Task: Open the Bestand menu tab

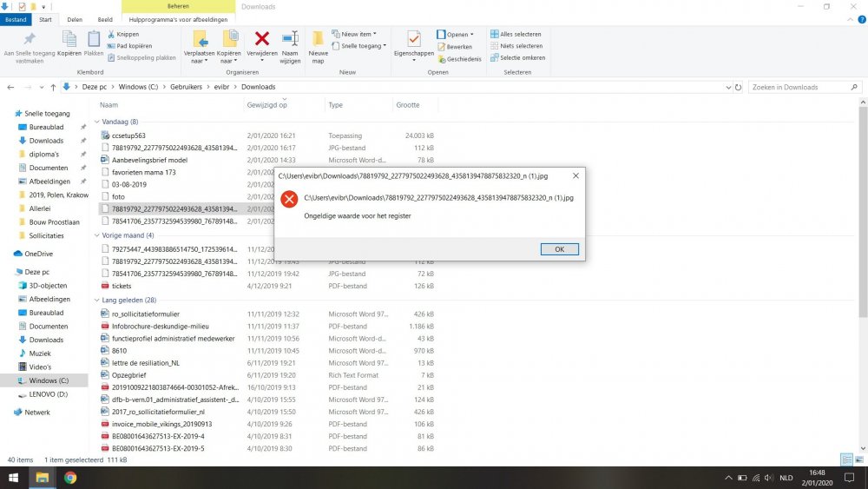Action: coord(16,18)
